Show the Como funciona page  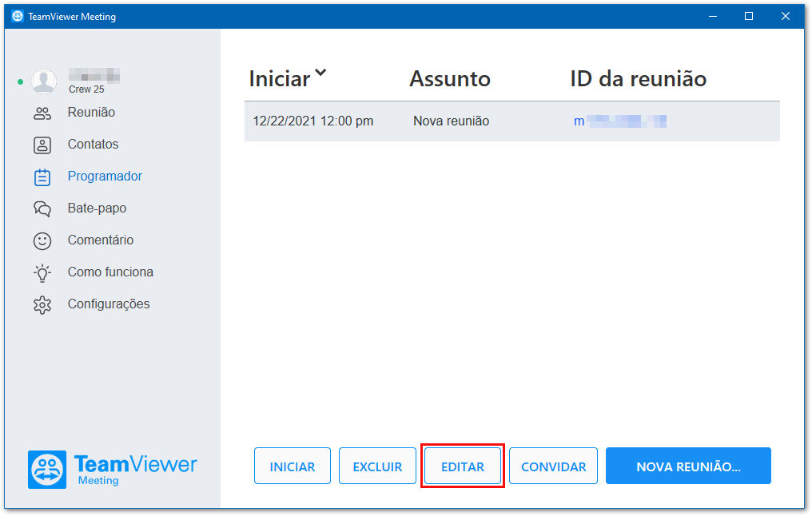tap(110, 272)
